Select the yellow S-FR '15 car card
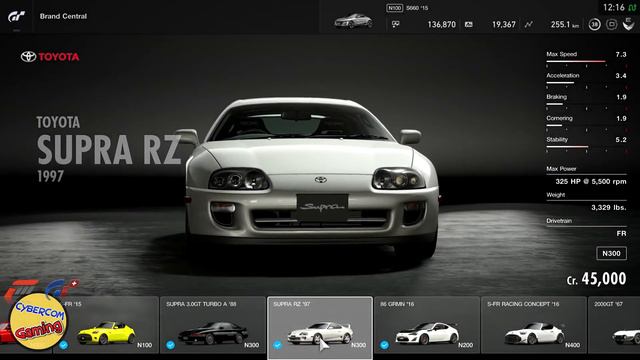The width and height of the screenshot is (640, 360). (x=105, y=325)
